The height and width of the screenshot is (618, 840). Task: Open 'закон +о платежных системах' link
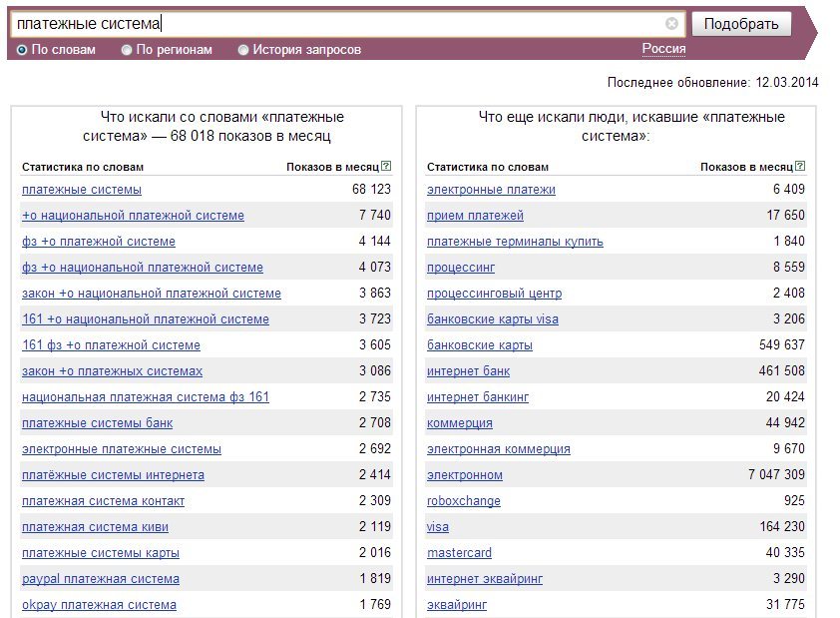[112, 371]
